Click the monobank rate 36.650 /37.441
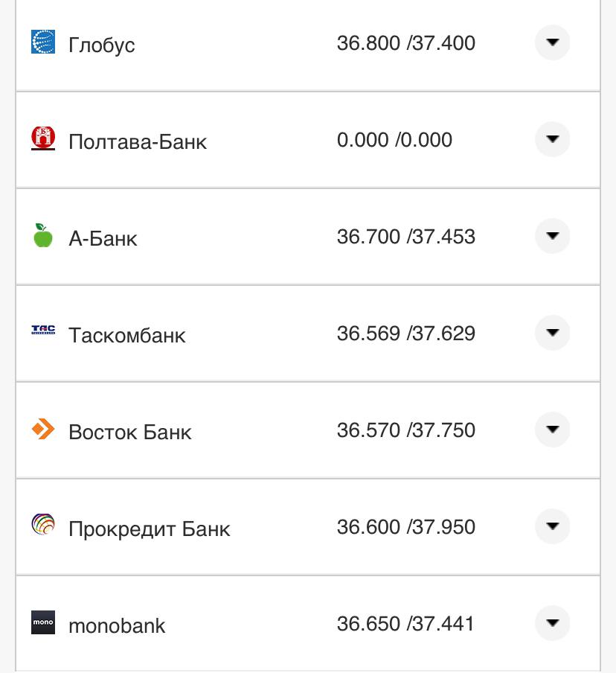 click(405, 624)
